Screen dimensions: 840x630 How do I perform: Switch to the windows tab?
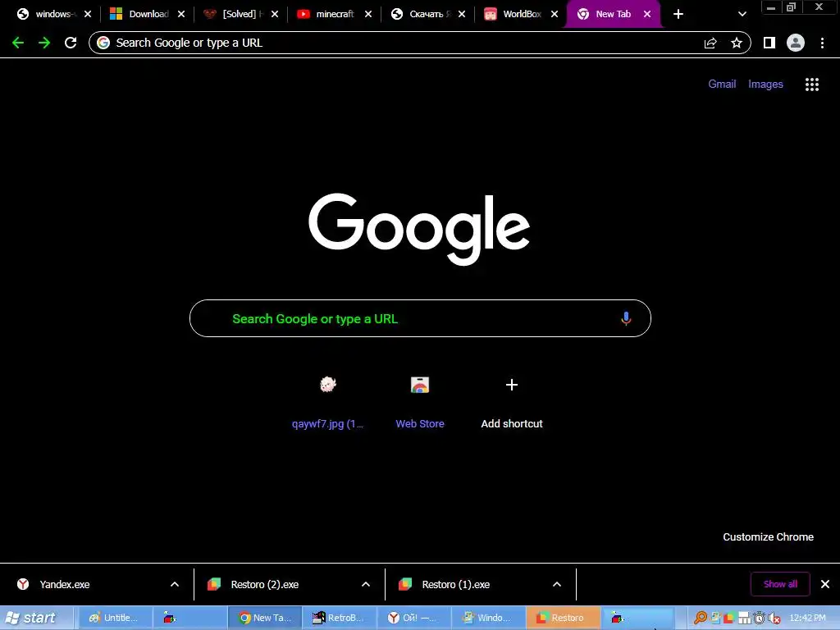pos(53,14)
